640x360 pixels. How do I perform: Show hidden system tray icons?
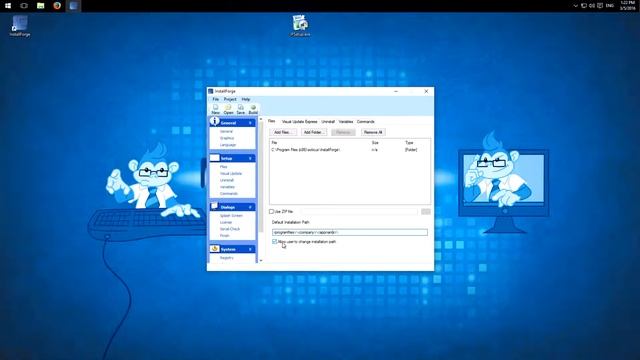coord(576,6)
